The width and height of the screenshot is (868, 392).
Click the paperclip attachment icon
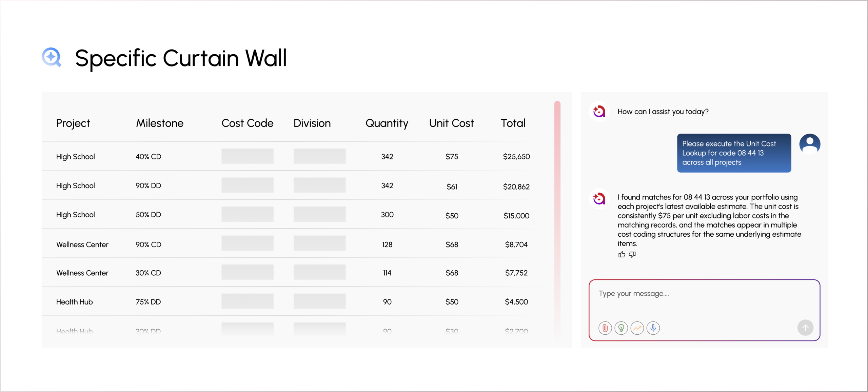[605, 328]
